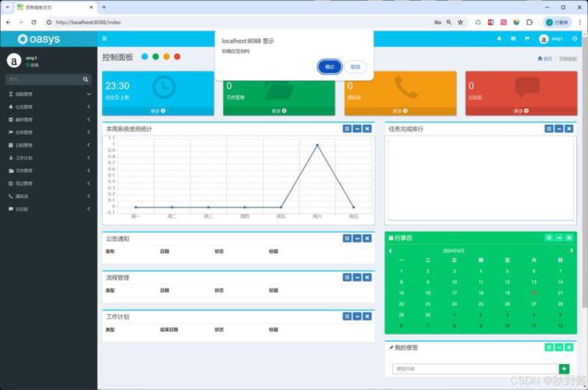Image resolution: width=588 pixels, height=390 pixels.
Task: Open 任务管理 in the sidebar
Action: (49, 132)
